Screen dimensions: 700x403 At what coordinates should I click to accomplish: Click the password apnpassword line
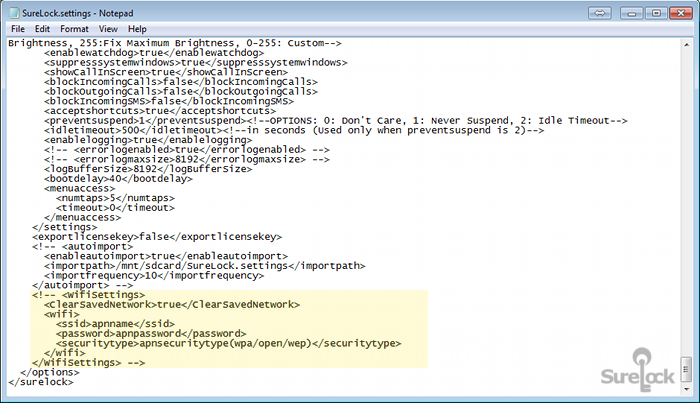(151, 333)
